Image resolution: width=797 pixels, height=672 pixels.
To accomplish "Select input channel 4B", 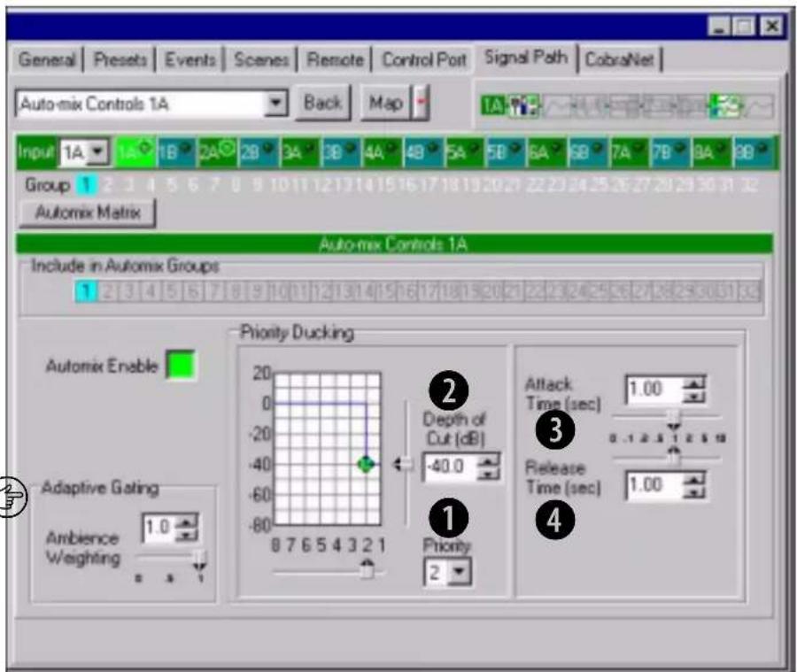I will pos(423,152).
